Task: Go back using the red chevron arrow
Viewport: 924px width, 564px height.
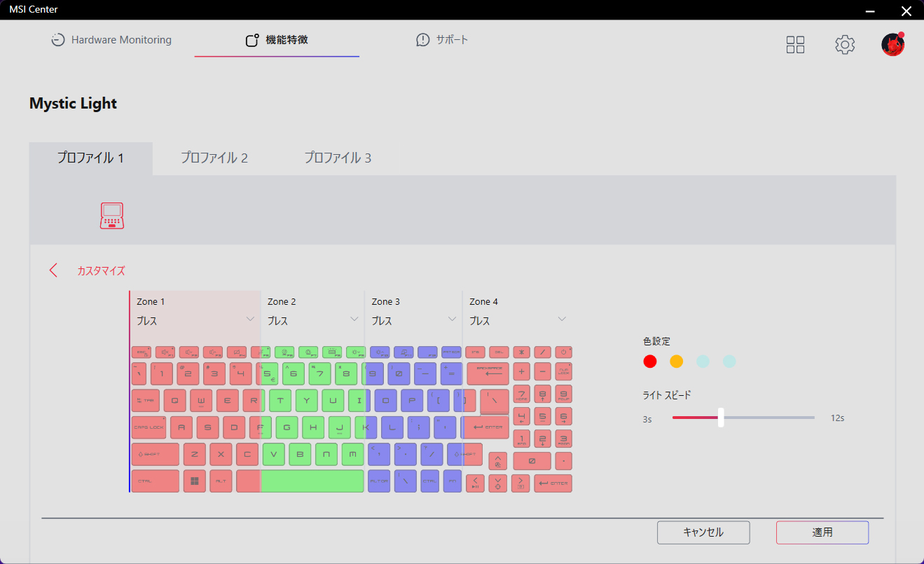Action: pos(54,270)
